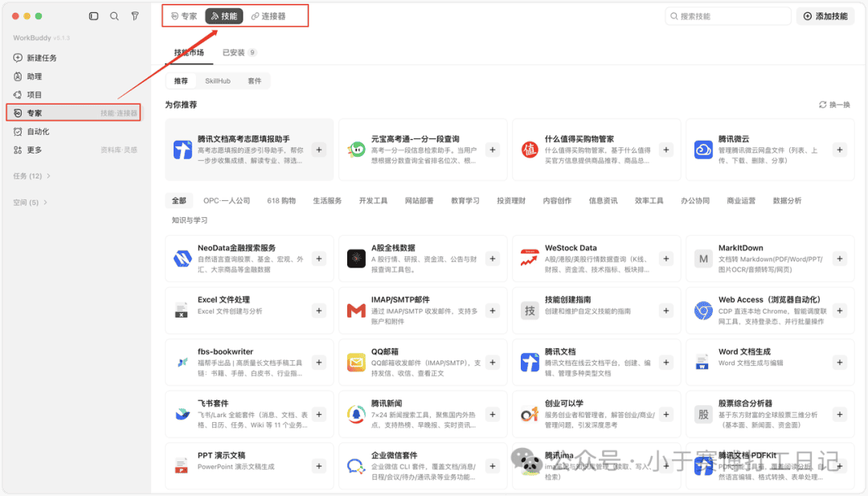Screen dimensions: 868x496
Task: Open the 腾讯文档 skill card icon
Action: [530, 363]
